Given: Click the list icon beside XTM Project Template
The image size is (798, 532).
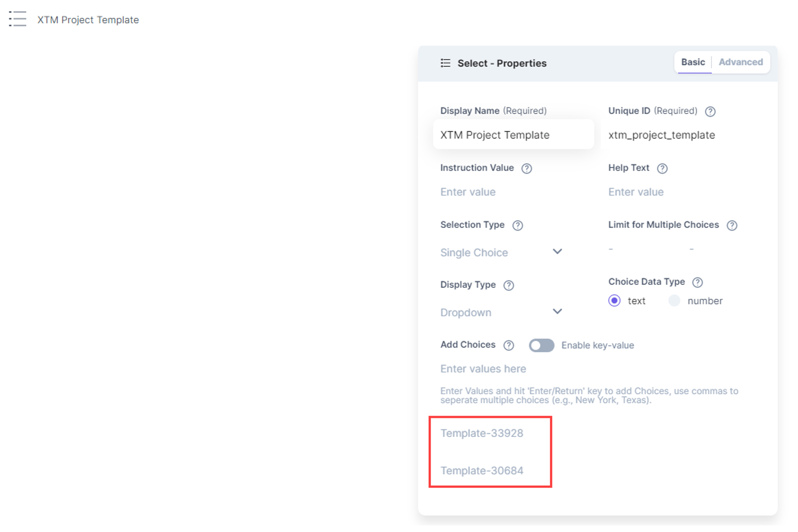Looking at the screenshot, I should tap(17, 19).
